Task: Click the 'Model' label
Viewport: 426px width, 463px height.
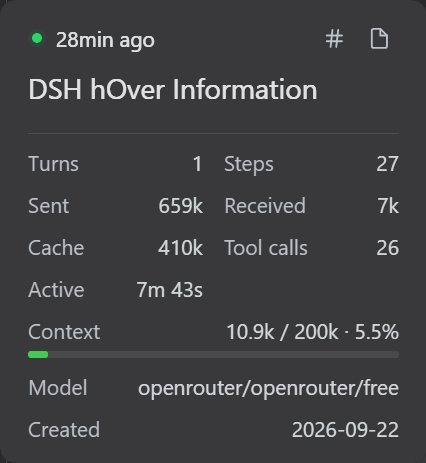Action: [x=58, y=388]
